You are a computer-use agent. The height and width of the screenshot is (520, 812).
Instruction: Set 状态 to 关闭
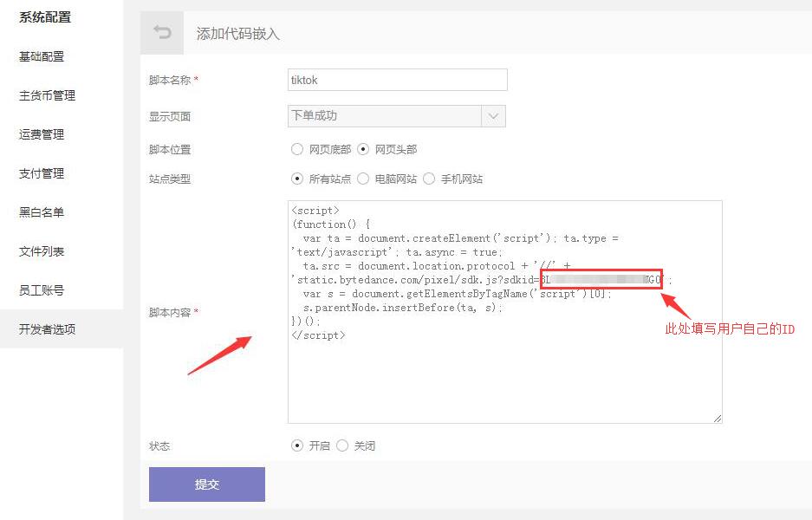342,445
